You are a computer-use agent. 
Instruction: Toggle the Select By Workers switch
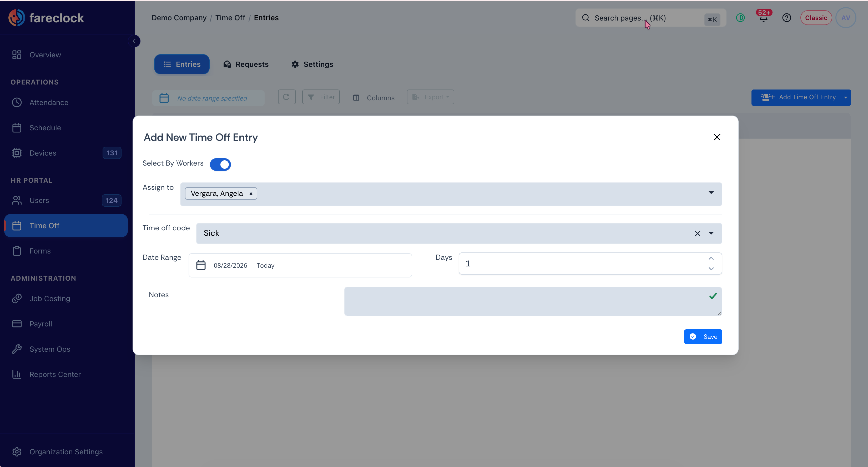pos(220,164)
